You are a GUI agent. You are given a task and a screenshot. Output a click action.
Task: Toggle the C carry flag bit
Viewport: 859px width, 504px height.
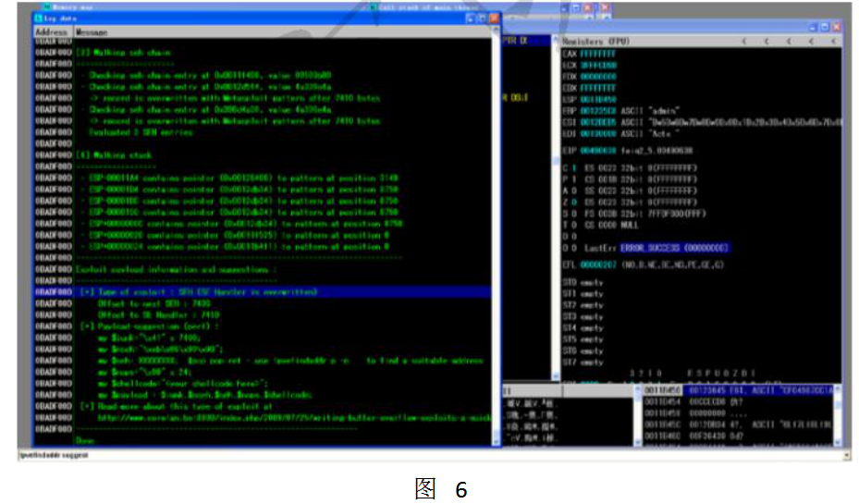click(x=573, y=168)
